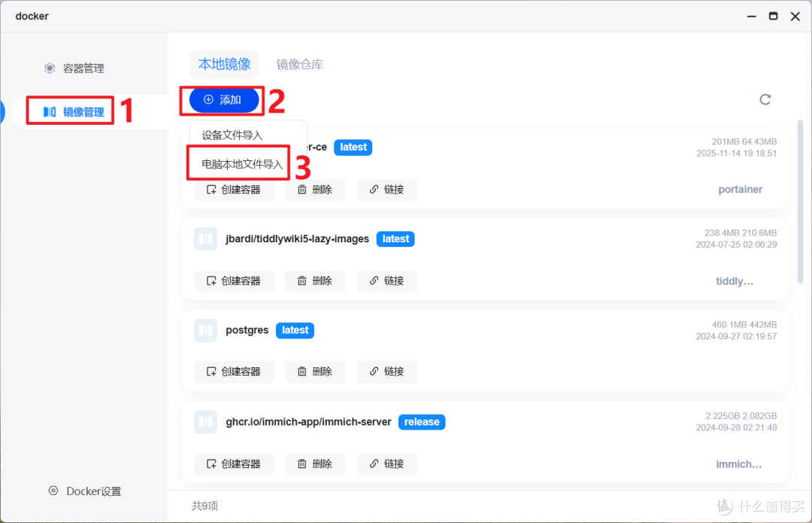
Task: Click the tiddly... container label
Action: (735, 281)
